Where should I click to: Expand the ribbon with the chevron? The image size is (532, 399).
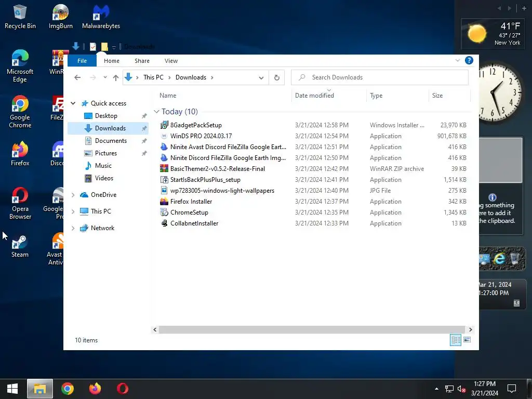[x=457, y=60]
